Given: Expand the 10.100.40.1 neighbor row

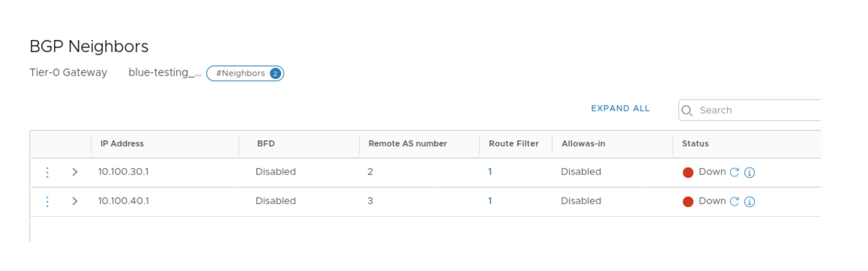Looking at the screenshot, I should click(75, 201).
